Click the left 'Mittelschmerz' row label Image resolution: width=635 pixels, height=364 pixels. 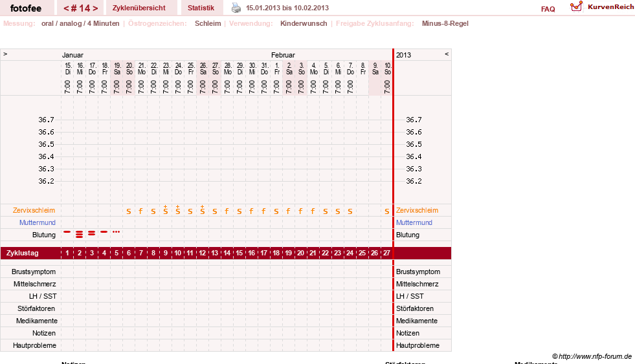click(34, 284)
